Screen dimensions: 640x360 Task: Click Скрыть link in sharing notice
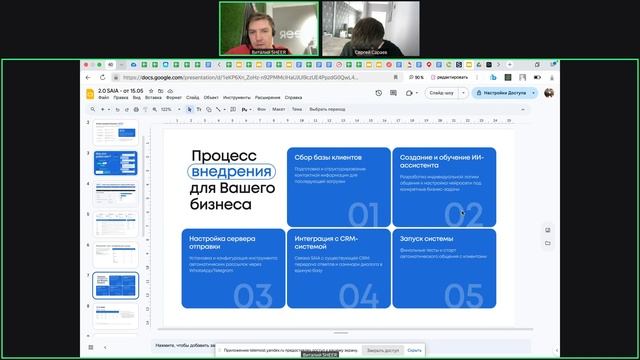coord(414,350)
